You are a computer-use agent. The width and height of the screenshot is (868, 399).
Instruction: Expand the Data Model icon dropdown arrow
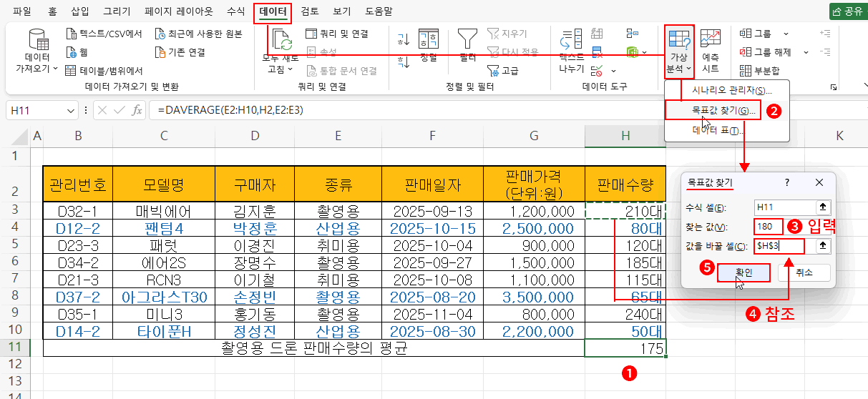tap(645, 52)
